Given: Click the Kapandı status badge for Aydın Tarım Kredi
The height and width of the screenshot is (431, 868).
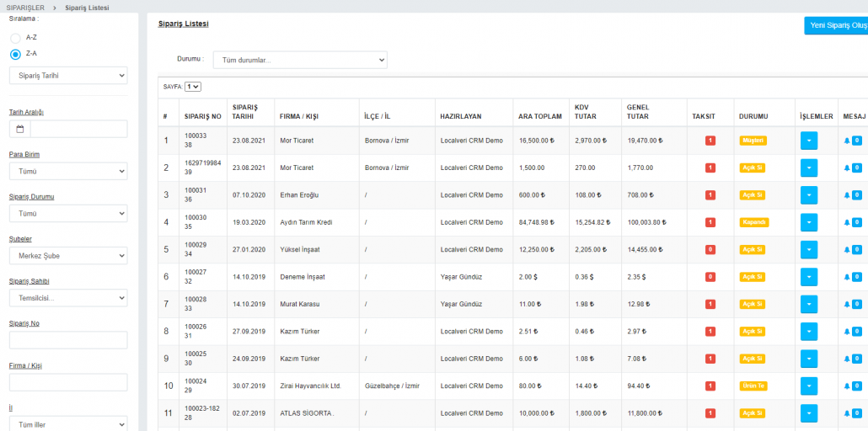Looking at the screenshot, I should (x=754, y=222).
